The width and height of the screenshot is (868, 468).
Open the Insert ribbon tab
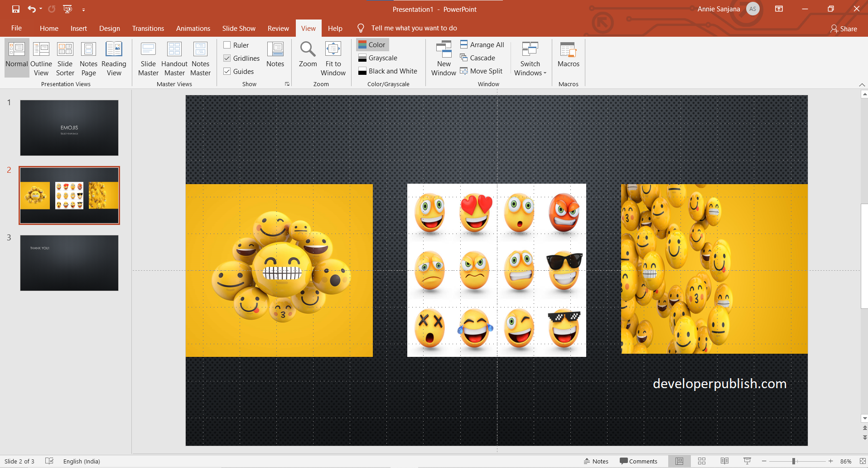point(78,28)
